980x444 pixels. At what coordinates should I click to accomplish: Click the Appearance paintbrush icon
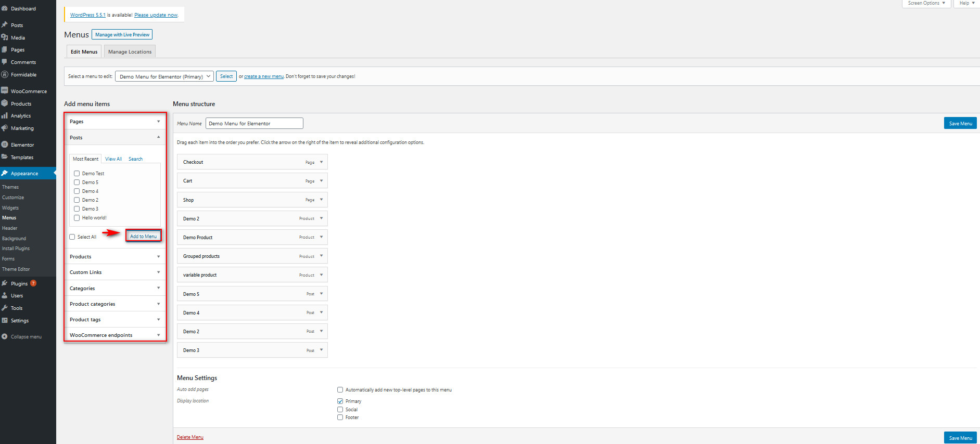coord(5,173)
